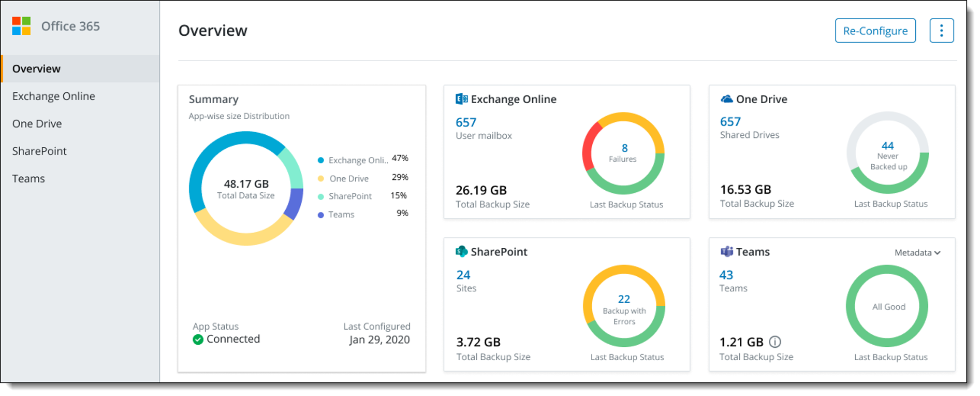The height and width of the screenshot is (396, 980).
Task: Click the 657 Shared Drives count
Action: (730, 121)
